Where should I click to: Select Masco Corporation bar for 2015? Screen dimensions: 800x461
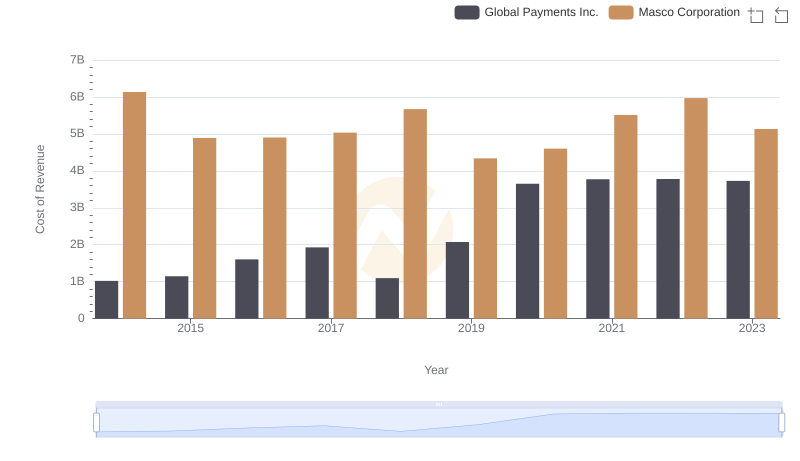click(x=205, y=228)
